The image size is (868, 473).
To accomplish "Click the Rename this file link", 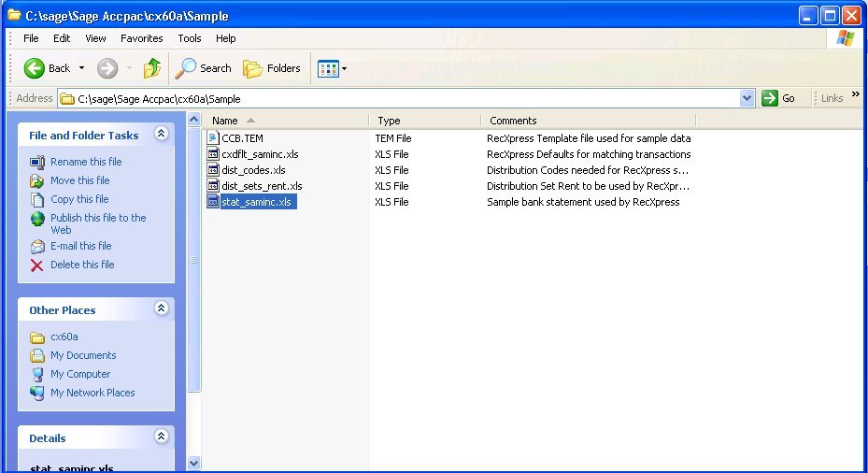I will [x=86, y=162].
